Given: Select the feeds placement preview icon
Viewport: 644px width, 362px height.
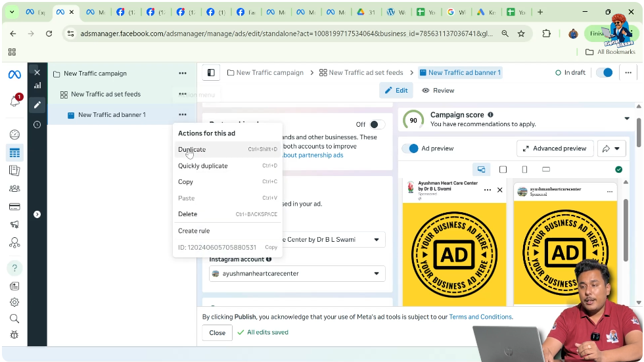Looking at the screenshot, I should pos(481,169).
